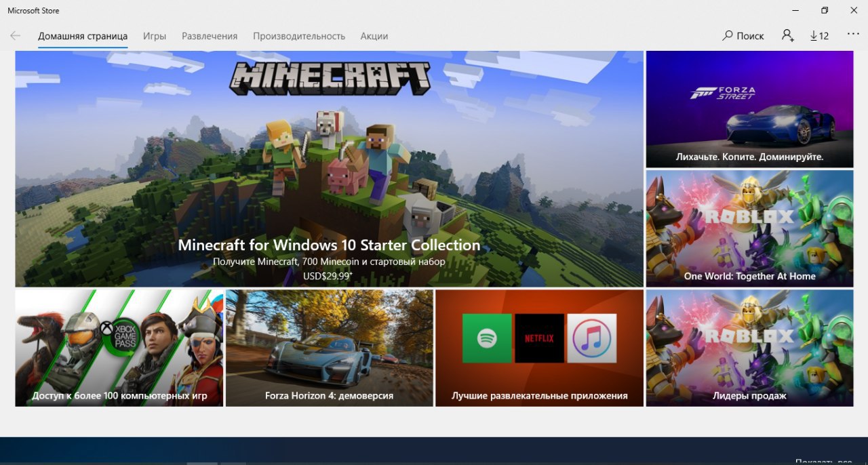
Task: Click the Доступ к более 100 компьютерных игр caption
Action: (x=119, y=396)
